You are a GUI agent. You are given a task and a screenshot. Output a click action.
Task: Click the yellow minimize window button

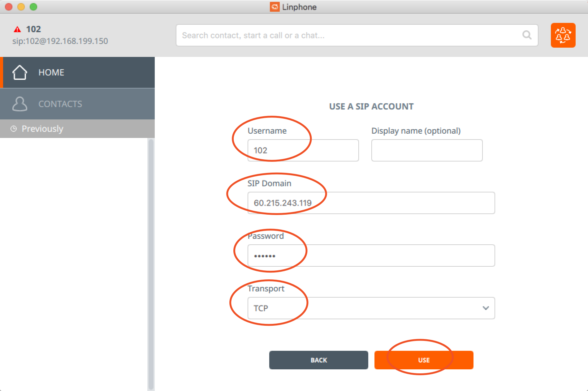[x=21, y=7]
